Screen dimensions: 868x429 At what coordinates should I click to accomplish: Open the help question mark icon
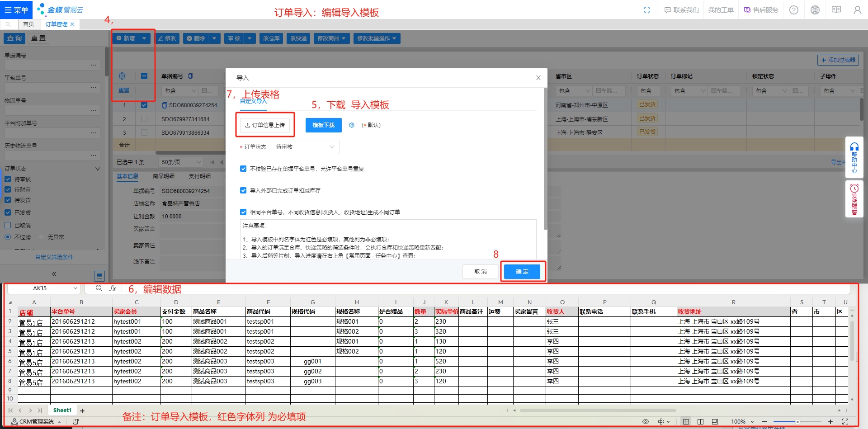(794, 10)
